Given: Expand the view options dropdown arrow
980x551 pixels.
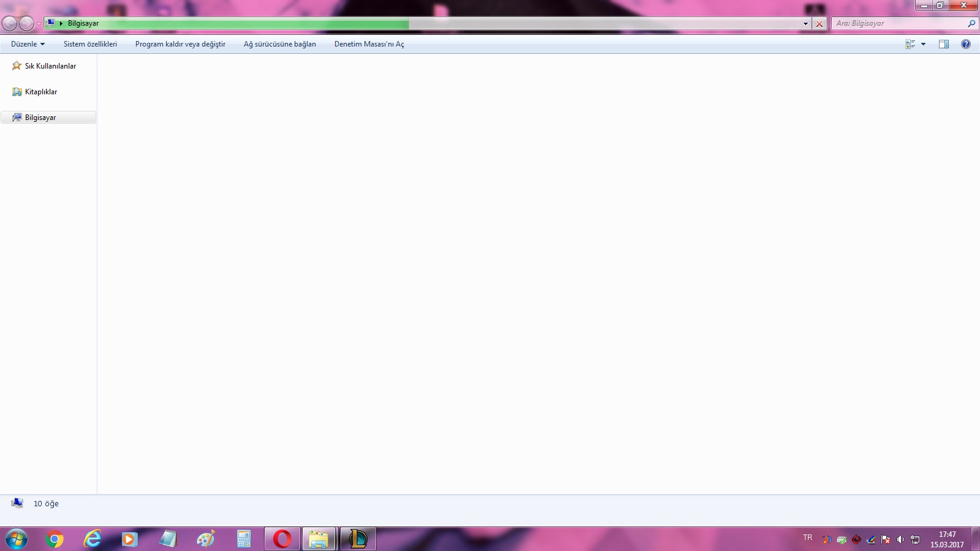Looking at the screenshot, I should pos(924,44).
